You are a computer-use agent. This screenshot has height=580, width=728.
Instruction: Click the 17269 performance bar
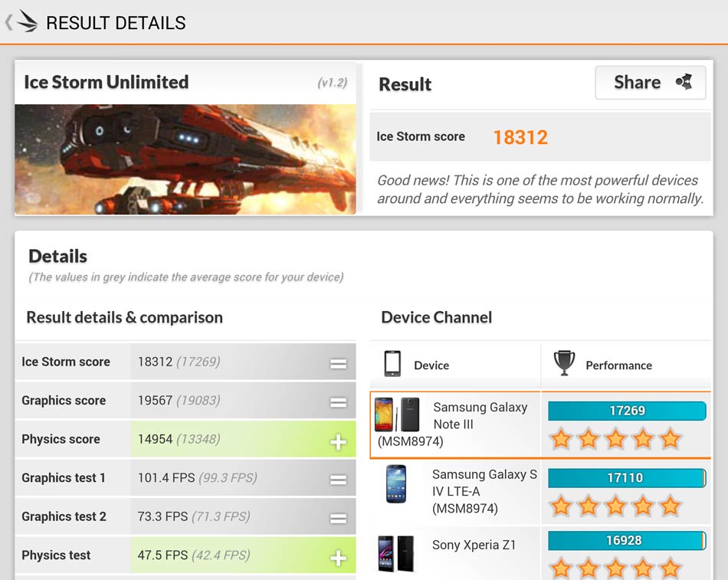pos(627,411)
